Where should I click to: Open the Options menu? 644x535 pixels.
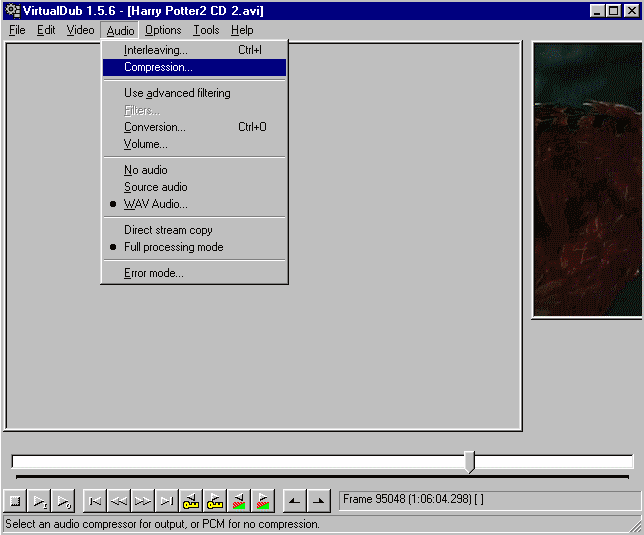click(163, 30)
